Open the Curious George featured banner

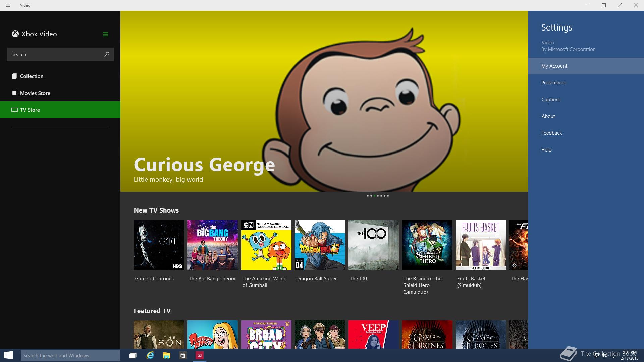coord(324,101)
